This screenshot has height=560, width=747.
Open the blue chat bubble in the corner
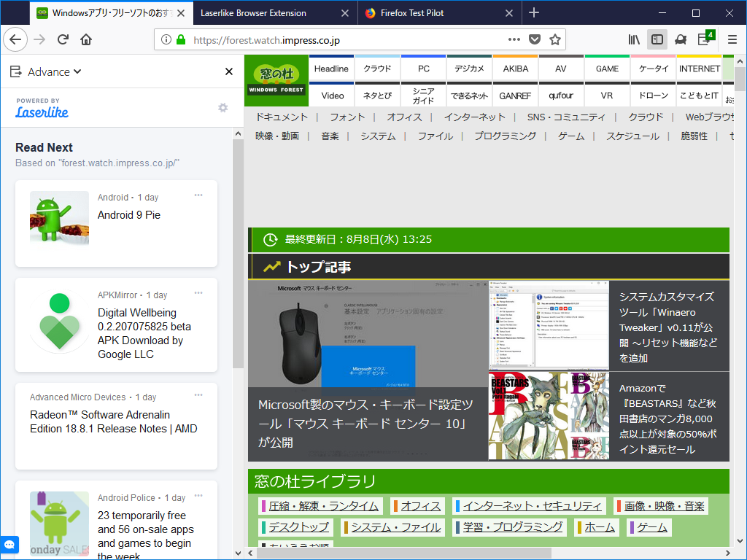tap(10, 544)
